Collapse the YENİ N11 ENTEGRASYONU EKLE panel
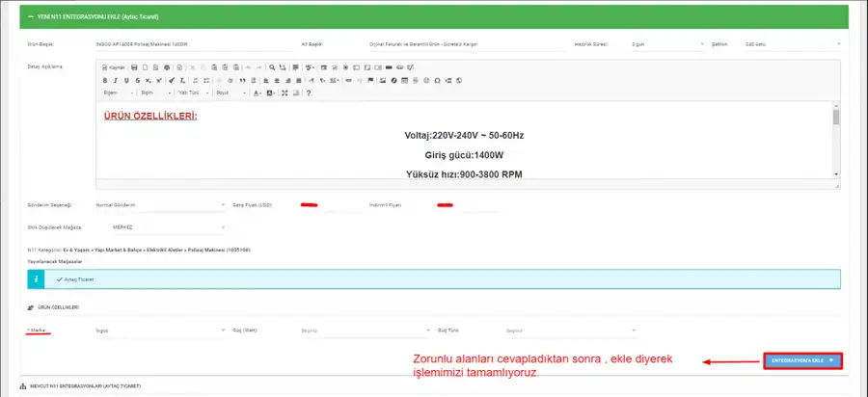868x397 pixels. [x=31, y=17]
